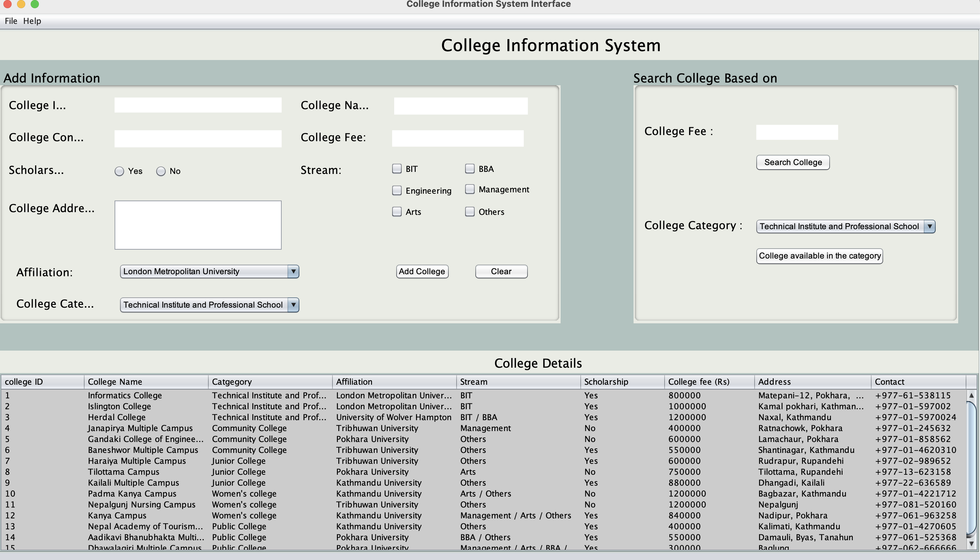Image resolution: width=980 pixels, height=560 pixels.
Task: Open the File menu
Action: click(x=11, y=21)
